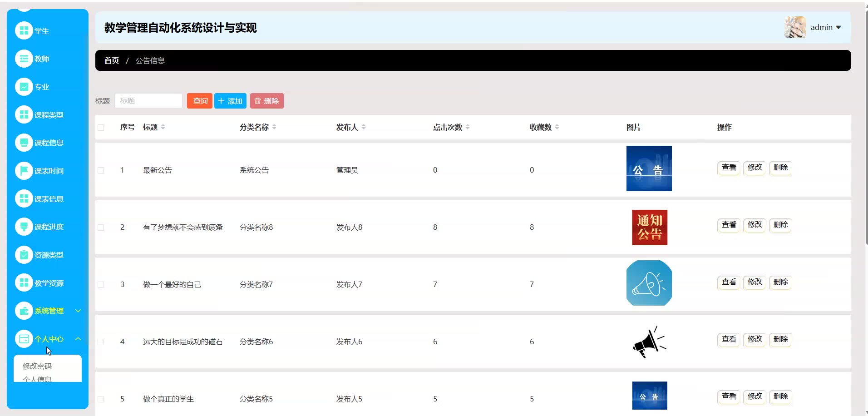This screenshot has width=868, height=416.
Task: Open the admin user dropdown
Action: click(826, 27)
